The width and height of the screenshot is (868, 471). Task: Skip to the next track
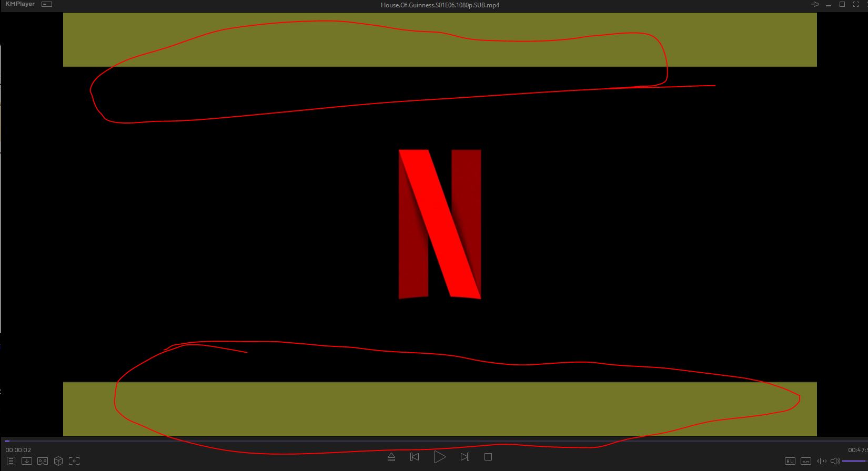coord(465,457)
